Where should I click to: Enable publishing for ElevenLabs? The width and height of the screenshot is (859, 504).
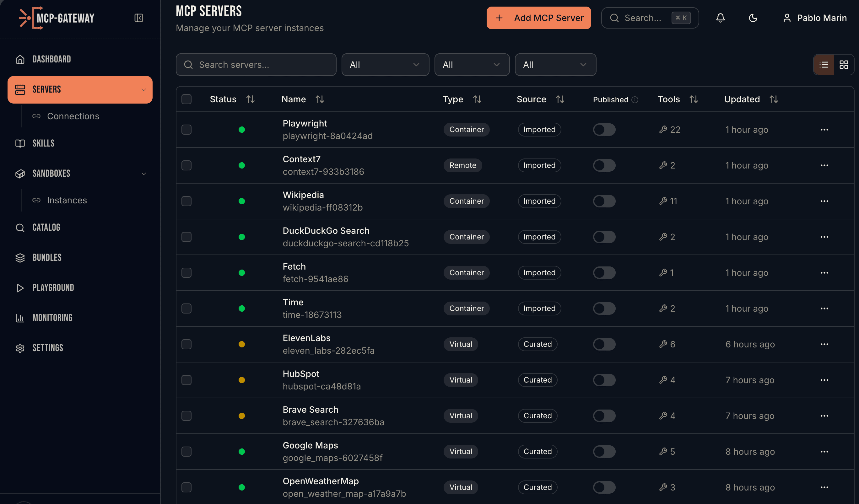tap(604, 344)
